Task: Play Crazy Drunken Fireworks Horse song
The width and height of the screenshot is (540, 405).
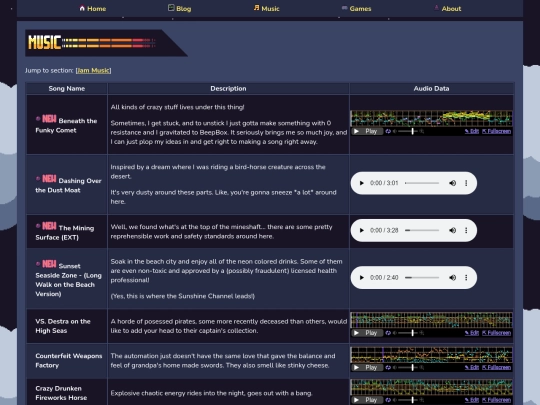Action: (x=366, y=400)
